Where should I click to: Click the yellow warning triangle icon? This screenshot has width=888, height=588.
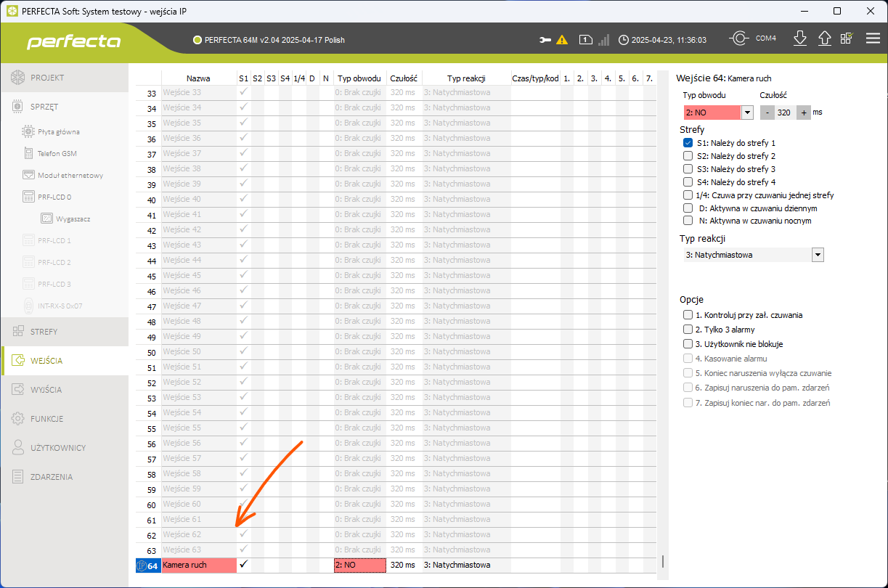coord(562,40)
